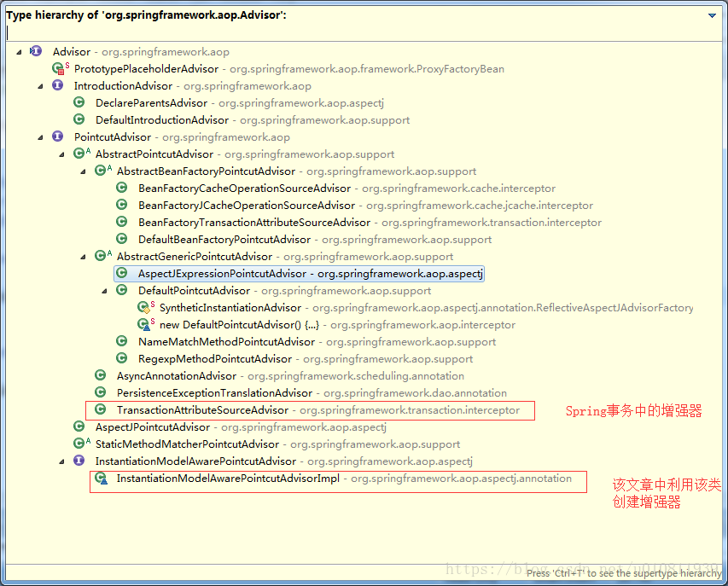The image size is (728, 586).
Task: Click the BeanFactoryTransactionAttributeSourceAdvisor class icon
Action: click(x=122, y=221)
